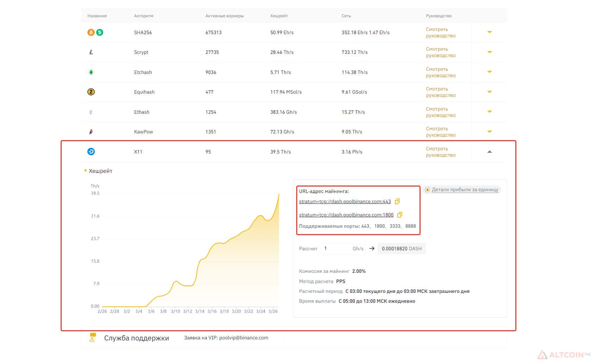The height and width of the screenshot is (364, 596).
Task: Open the guide link in the SHA256 row
Action: 441,32
